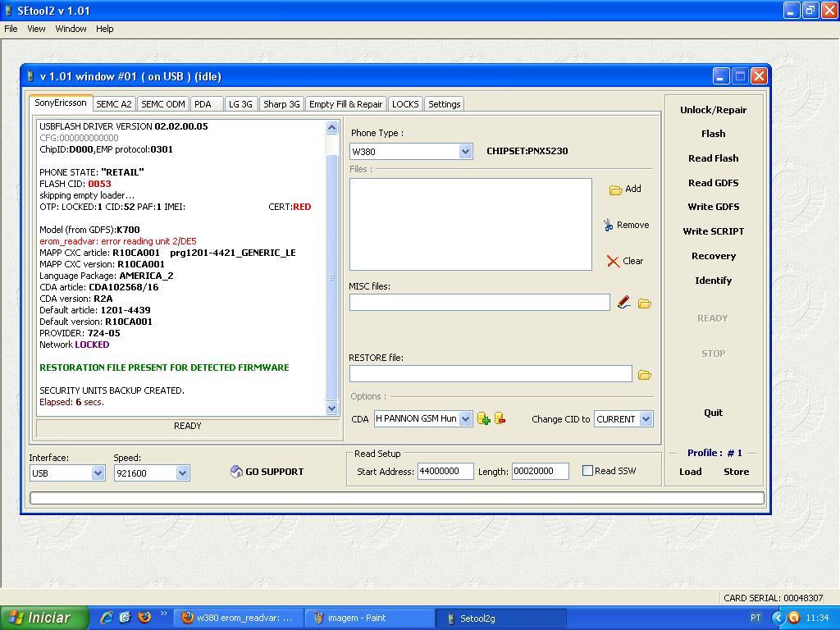Switch to the LG 3G tab

pyautogui.click(x=240, y=104)
